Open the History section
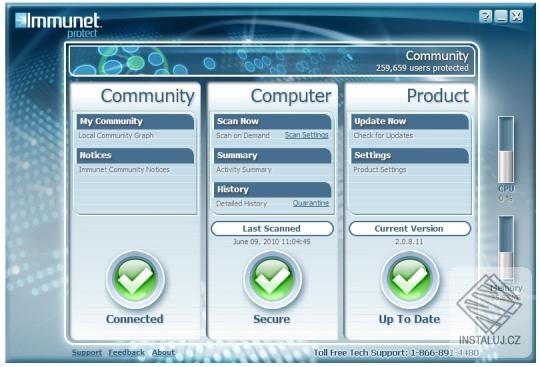Screen dimensions: 540x367 click(x=272, y=190)
